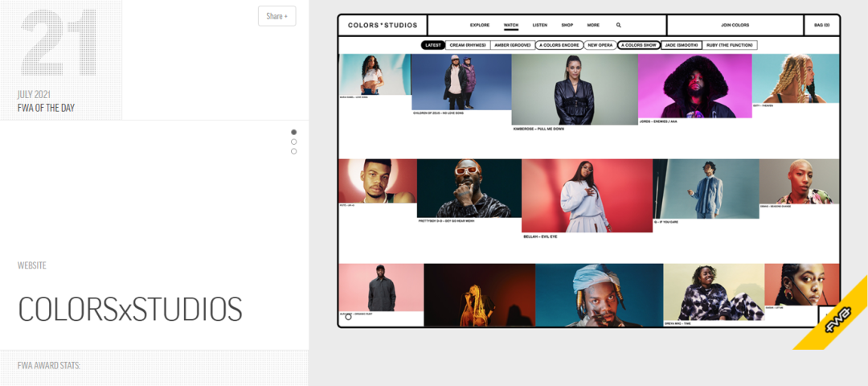Open the BAG (0) link
Screen dimensions: 868x386
(821, 26)
